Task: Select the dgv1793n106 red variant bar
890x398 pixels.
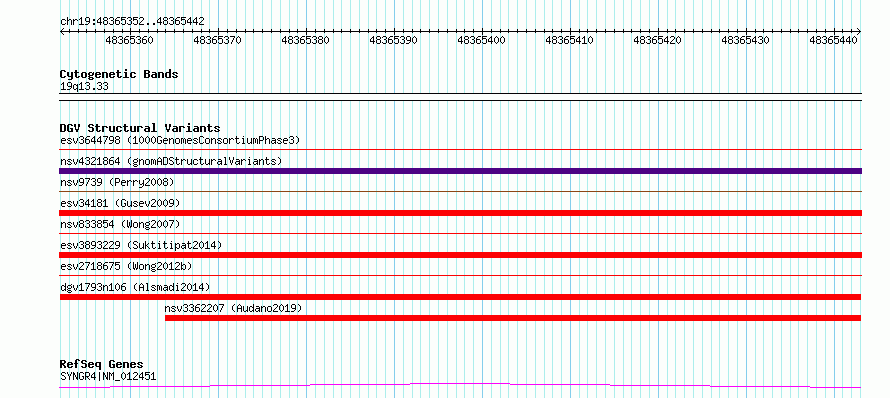Action: (x=460, y=297)
